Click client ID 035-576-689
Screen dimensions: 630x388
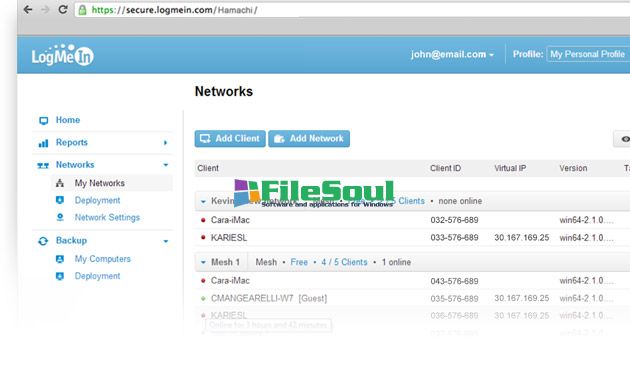454,298
